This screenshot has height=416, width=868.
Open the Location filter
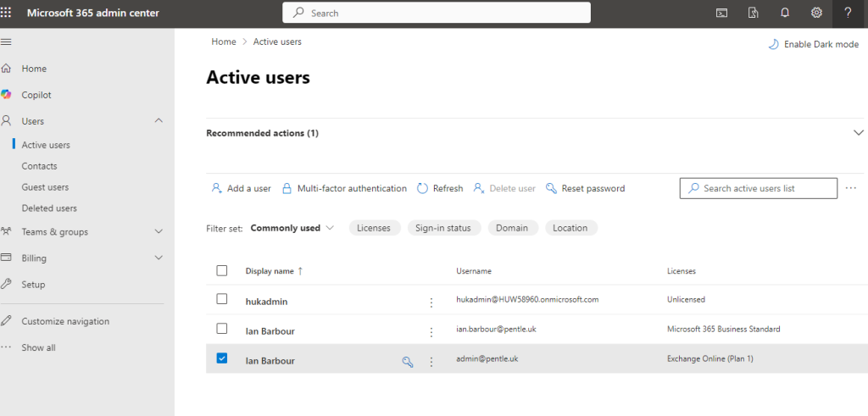pos(570,228)
